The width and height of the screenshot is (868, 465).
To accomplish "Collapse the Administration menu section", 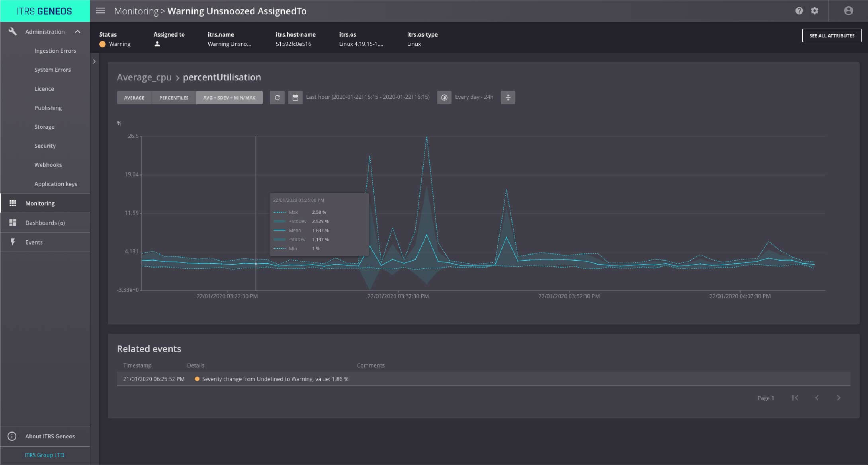I will pyautogui.click(x=78, y=32).
